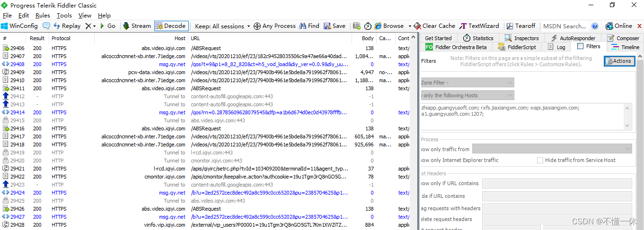The height and width of the screenshot is (230, 644).
Task: Open the Tools menu
Action: point(64,15)
